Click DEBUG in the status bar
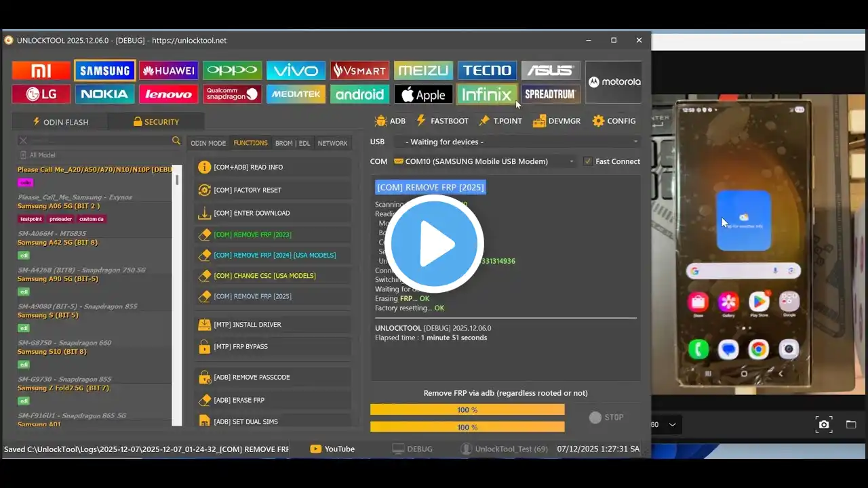The width and height of the screenshot is (868, 488). click(x=412, y=449)
